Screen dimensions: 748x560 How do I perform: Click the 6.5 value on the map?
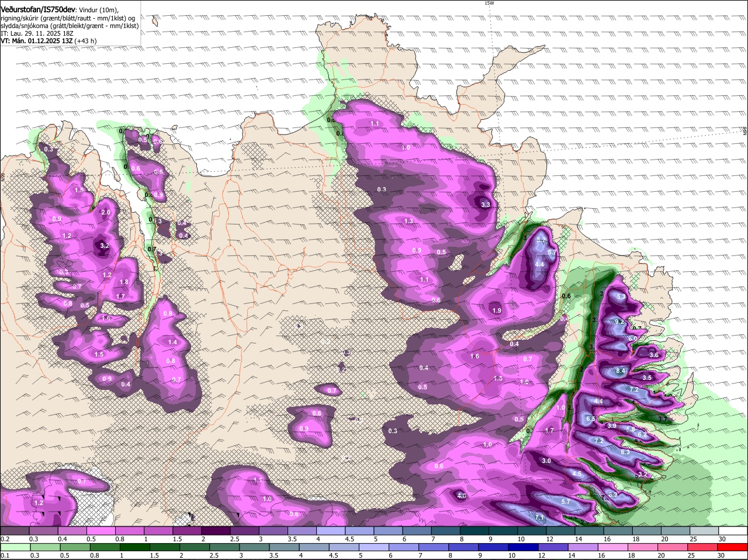pos(591,419)
